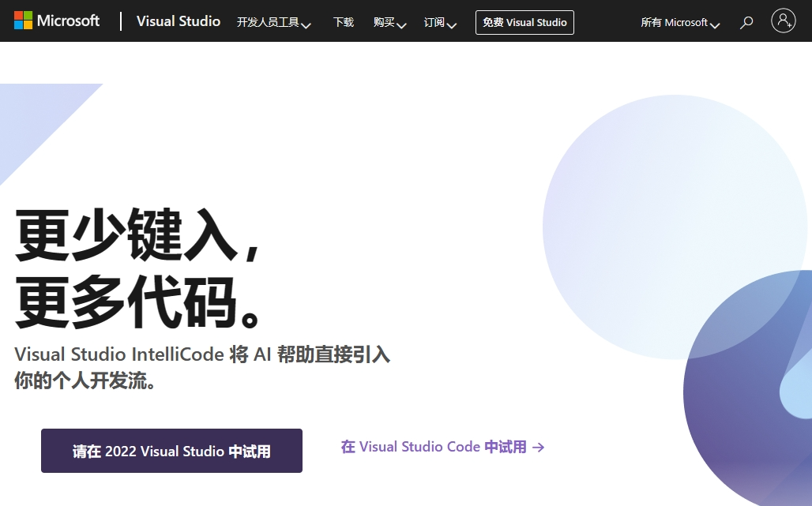
Task: Click 请在 2022 Visual Studio 中试用 button
Action: 171,451
